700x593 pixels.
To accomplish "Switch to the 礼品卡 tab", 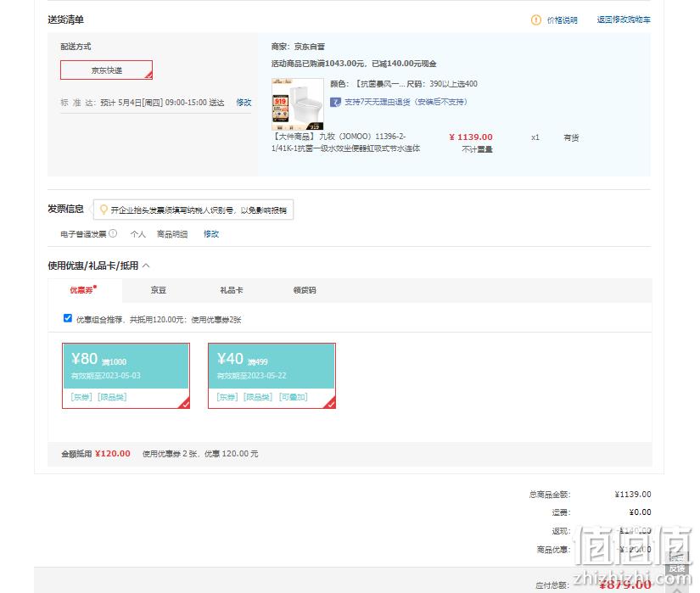I will pyautogui.click(x=232, y=290).
